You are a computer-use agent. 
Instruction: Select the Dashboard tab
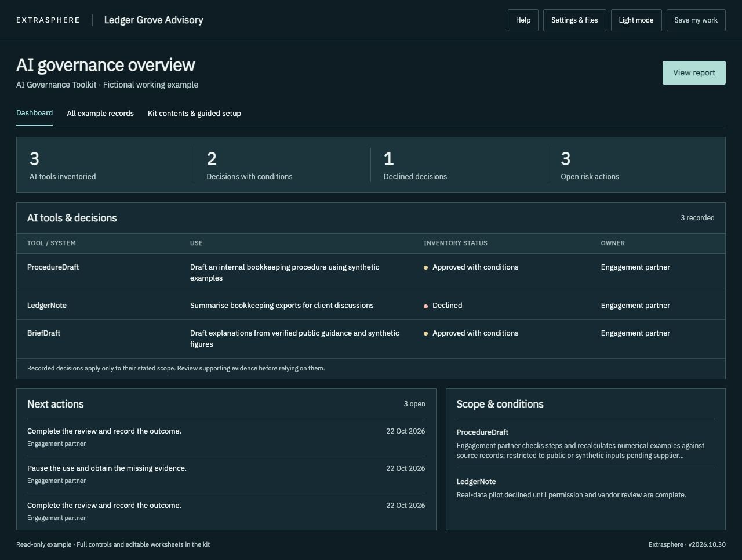tap(34, 113)
